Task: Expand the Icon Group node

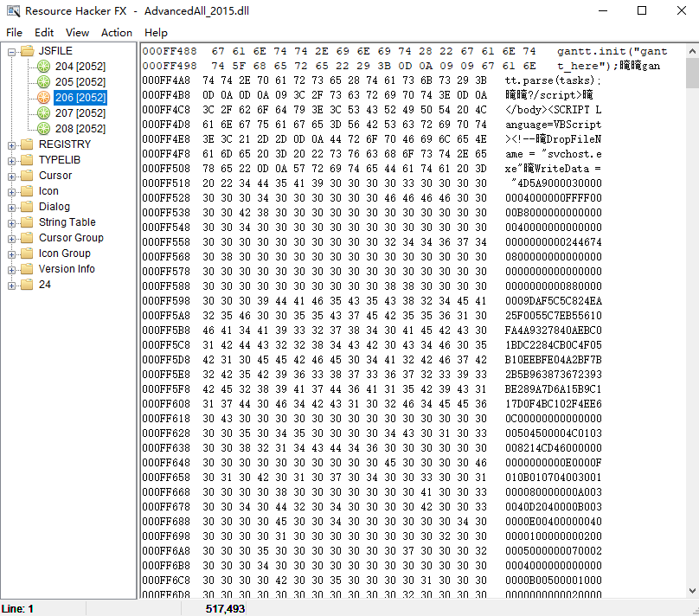Action: (12, 254)
